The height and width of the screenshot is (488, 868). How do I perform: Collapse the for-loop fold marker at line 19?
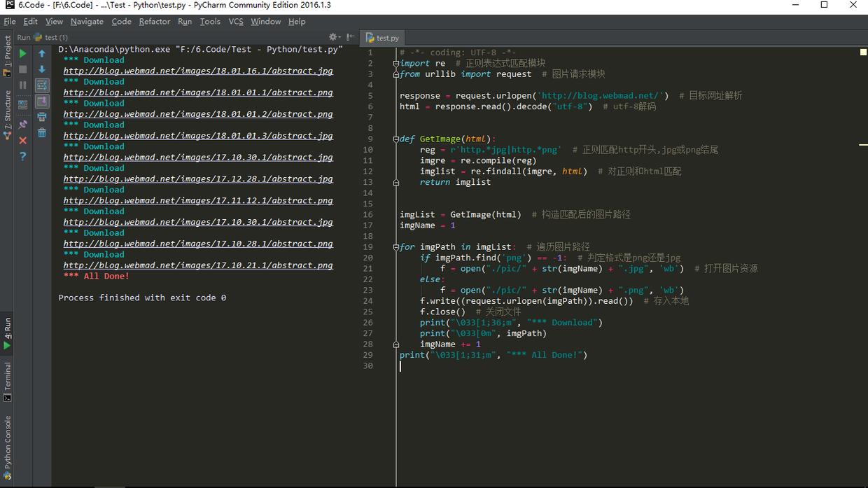(396, 247)
